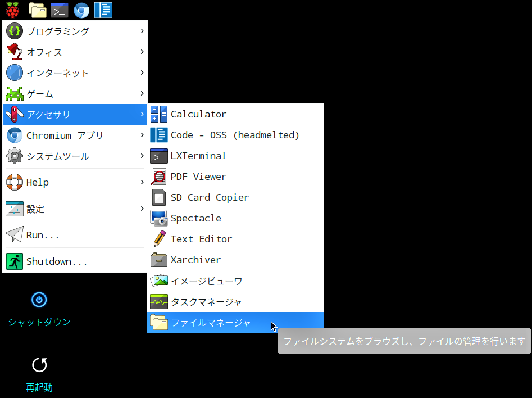Click the SD Card Copier icon
This screenshot has height=398, width=532.
pos(159,197)
